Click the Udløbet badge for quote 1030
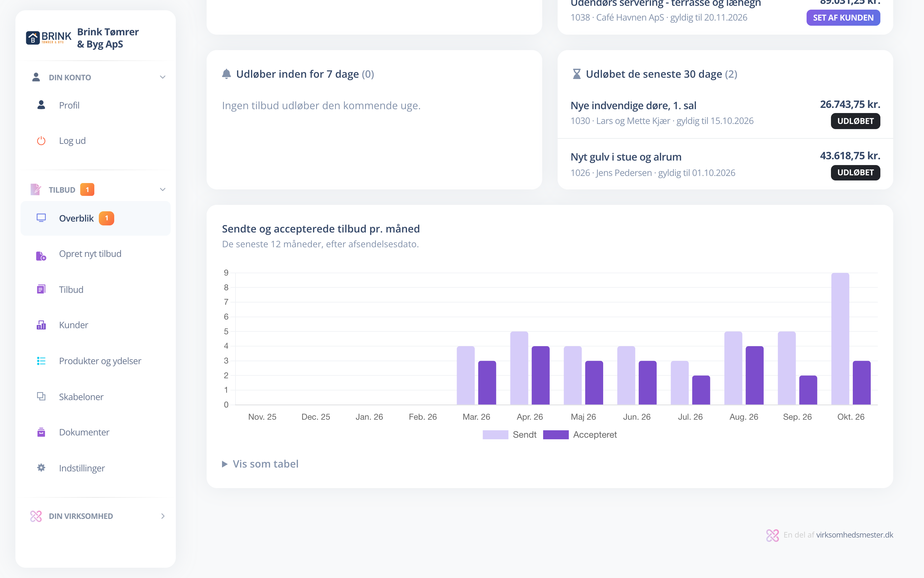 855,121
